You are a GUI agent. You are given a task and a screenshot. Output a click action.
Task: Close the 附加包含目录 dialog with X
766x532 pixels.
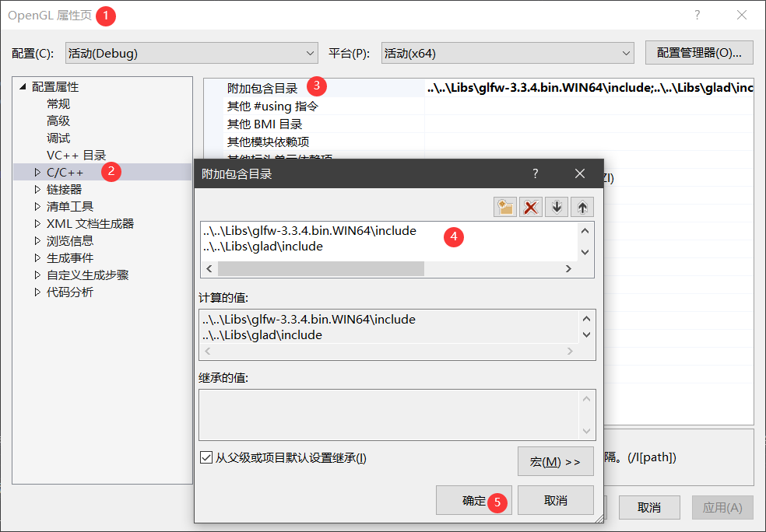580,173
